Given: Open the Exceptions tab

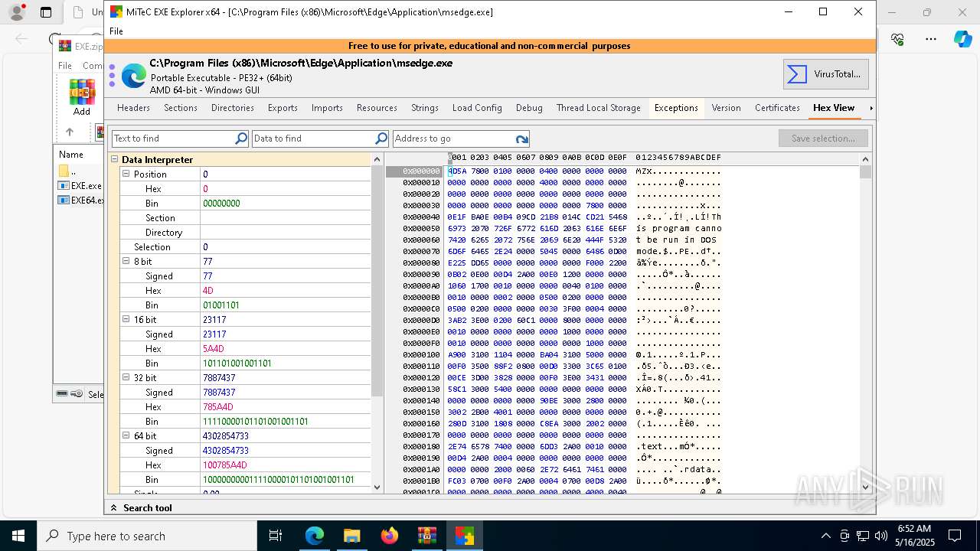Looking at the screenshot, I should 676,108.
